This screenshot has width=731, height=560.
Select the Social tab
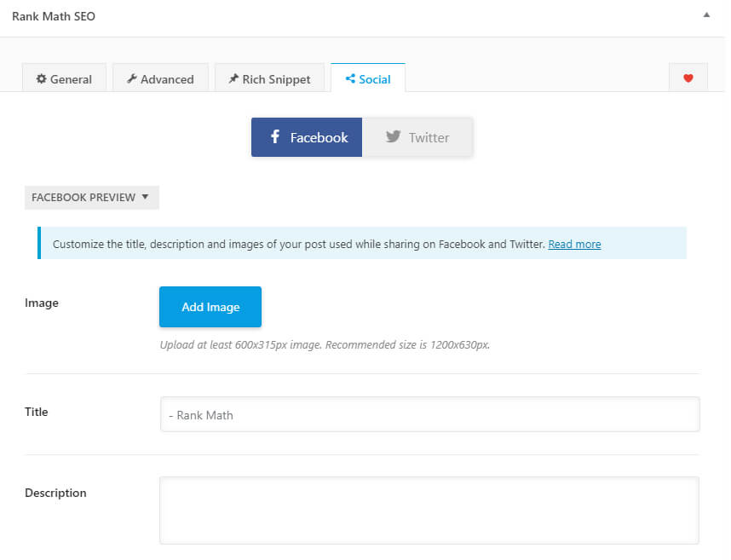[368, 78]
